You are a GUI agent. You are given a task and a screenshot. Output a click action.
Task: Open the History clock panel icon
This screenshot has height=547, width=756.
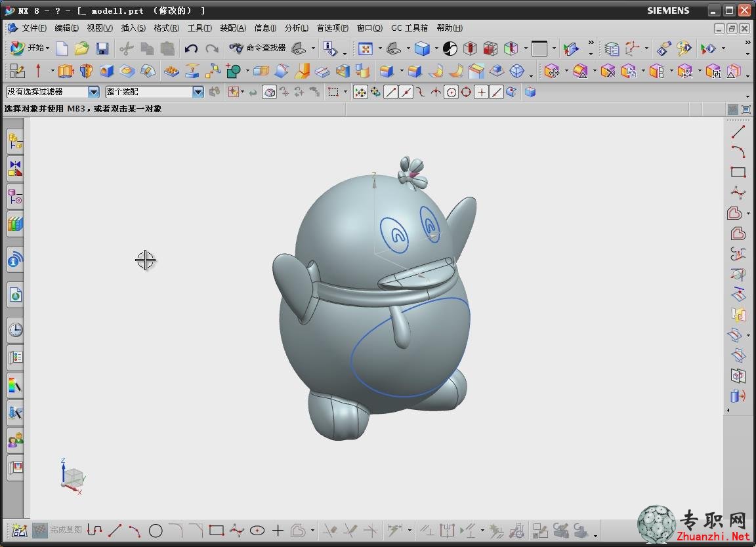(16, 330)
